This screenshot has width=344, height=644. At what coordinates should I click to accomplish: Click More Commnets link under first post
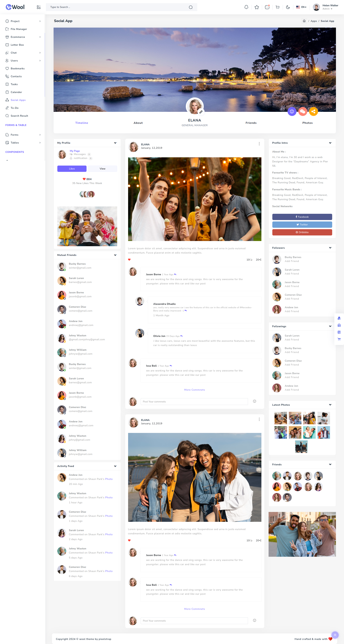coord(195,390)
